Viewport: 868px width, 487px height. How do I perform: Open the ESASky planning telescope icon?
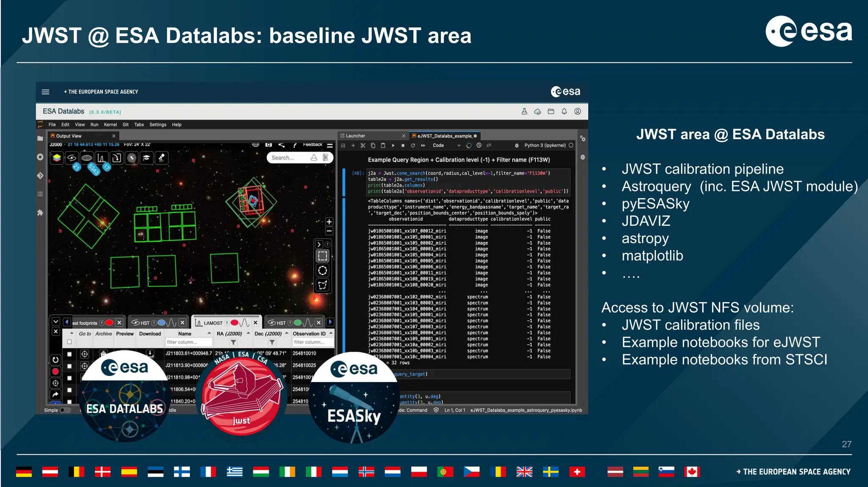161,158
